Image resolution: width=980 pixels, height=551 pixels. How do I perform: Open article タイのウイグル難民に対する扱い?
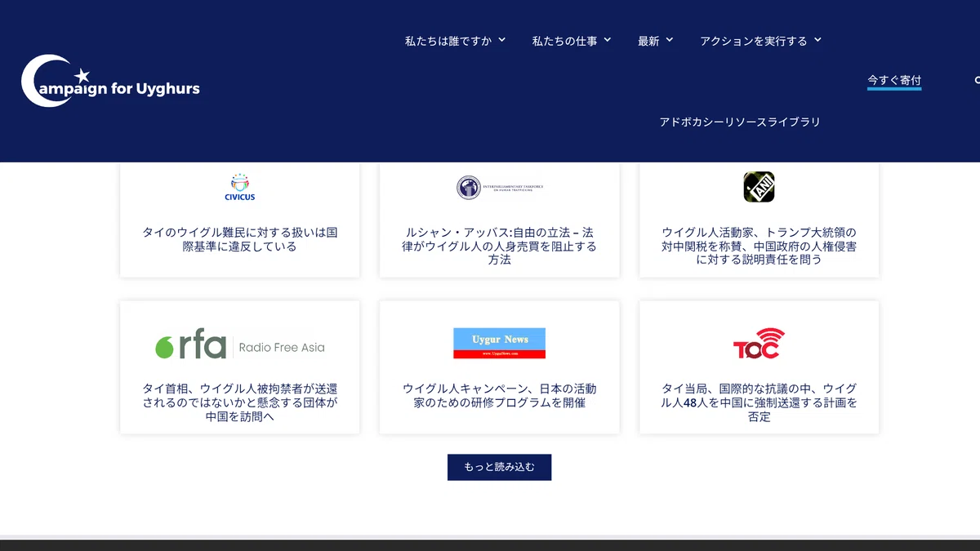[240, 239]
